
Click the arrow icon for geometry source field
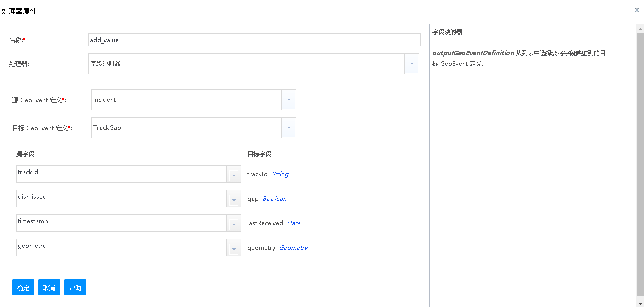coord(234,248)
